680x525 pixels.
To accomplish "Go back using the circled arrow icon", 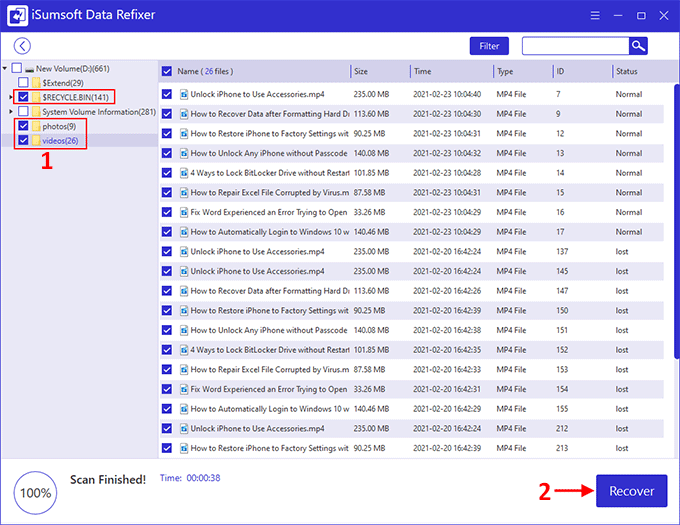I will [x=22, y=46].
